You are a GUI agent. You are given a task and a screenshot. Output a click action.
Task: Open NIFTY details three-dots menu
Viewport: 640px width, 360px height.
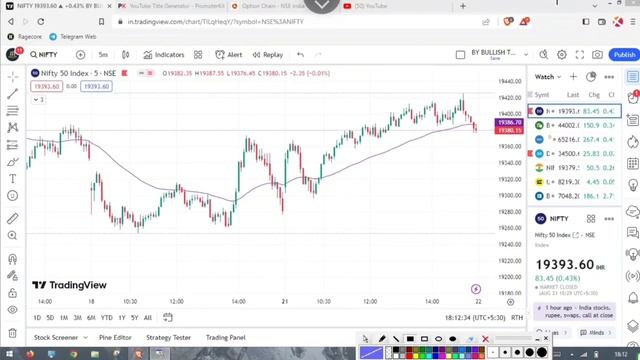(x=609, y=219)
